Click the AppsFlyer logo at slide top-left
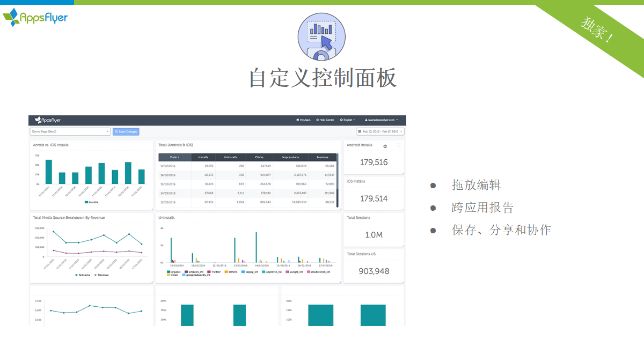The width and height of the screenshot is (644, 362). tap(35, 17)
